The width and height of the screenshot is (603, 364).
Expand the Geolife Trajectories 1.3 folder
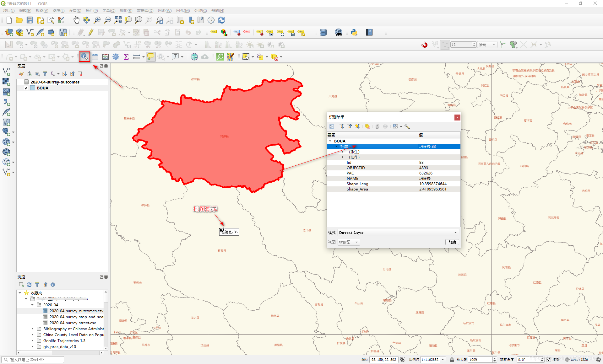(x=32, y=341)
